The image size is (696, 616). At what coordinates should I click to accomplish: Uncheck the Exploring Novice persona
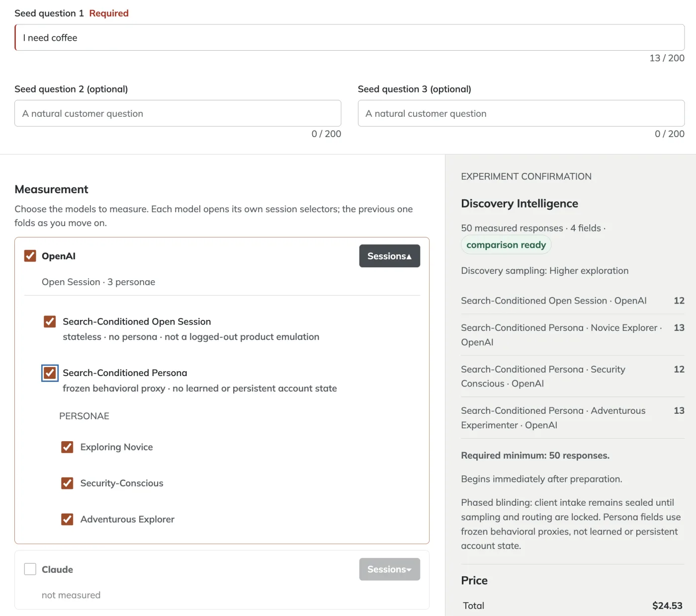pos(67,447)
